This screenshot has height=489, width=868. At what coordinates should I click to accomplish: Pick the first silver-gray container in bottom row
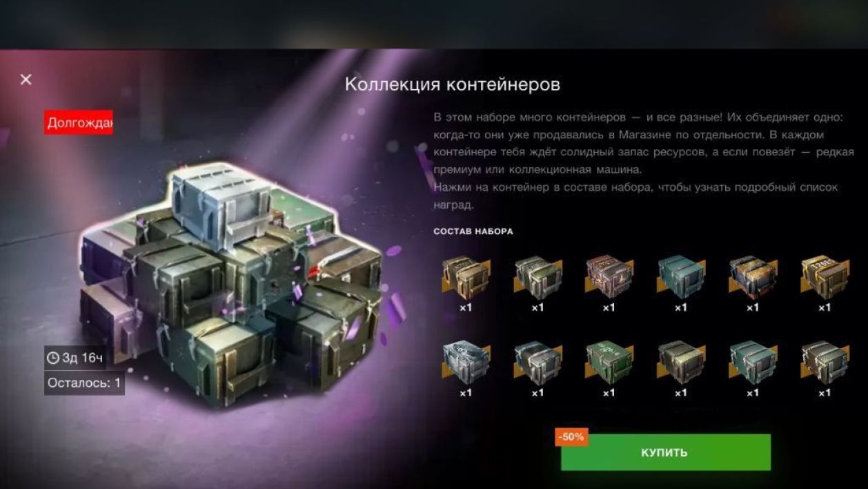[x=466, y=363]
